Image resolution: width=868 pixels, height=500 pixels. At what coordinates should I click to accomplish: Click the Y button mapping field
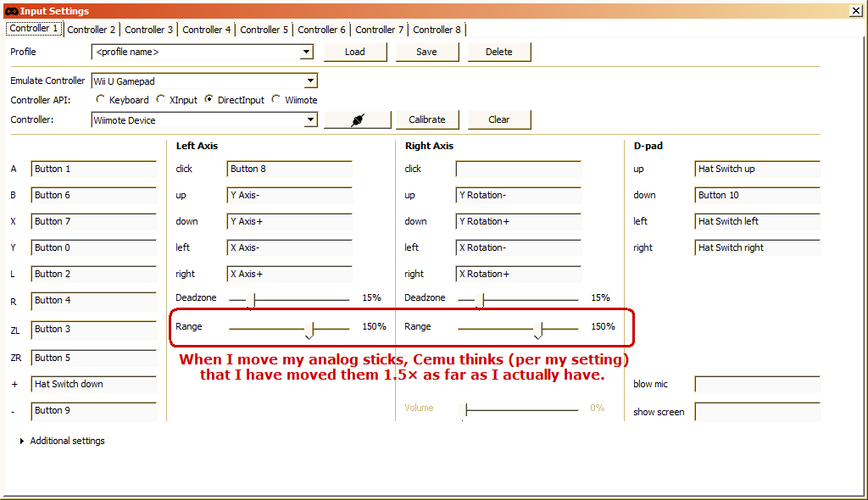click(x=93, y=248)
